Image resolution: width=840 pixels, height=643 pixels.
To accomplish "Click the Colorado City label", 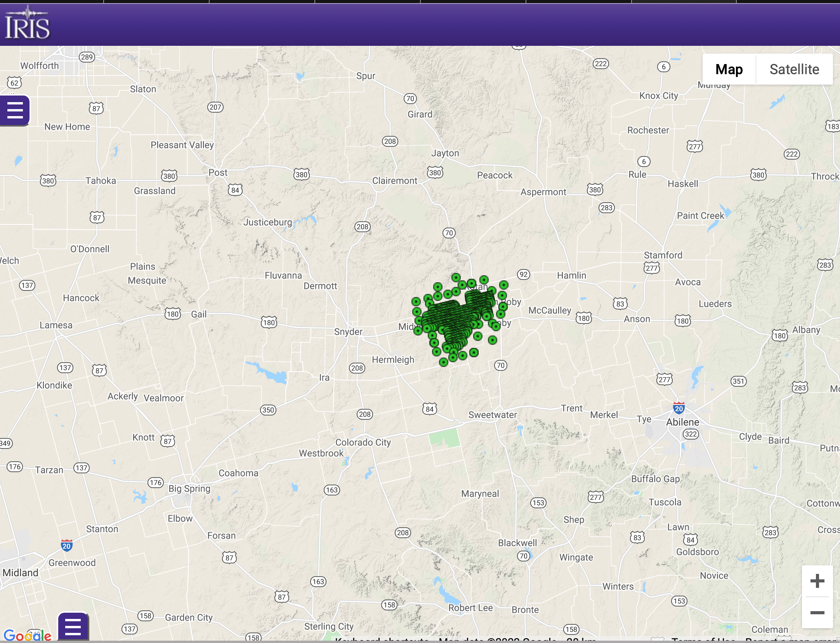I will pyautogui.click(x=363, y=442).
